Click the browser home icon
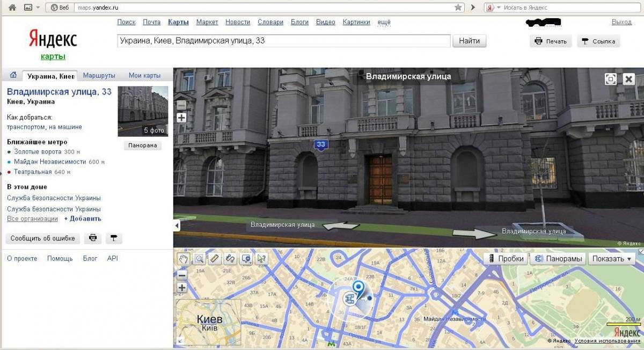 pos(12,8)
